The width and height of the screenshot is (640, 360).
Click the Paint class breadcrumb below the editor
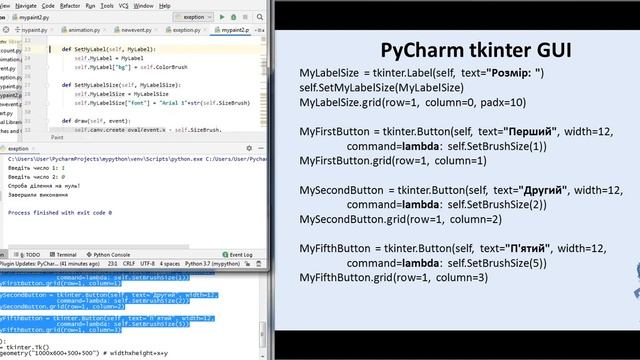pos(57,138)
